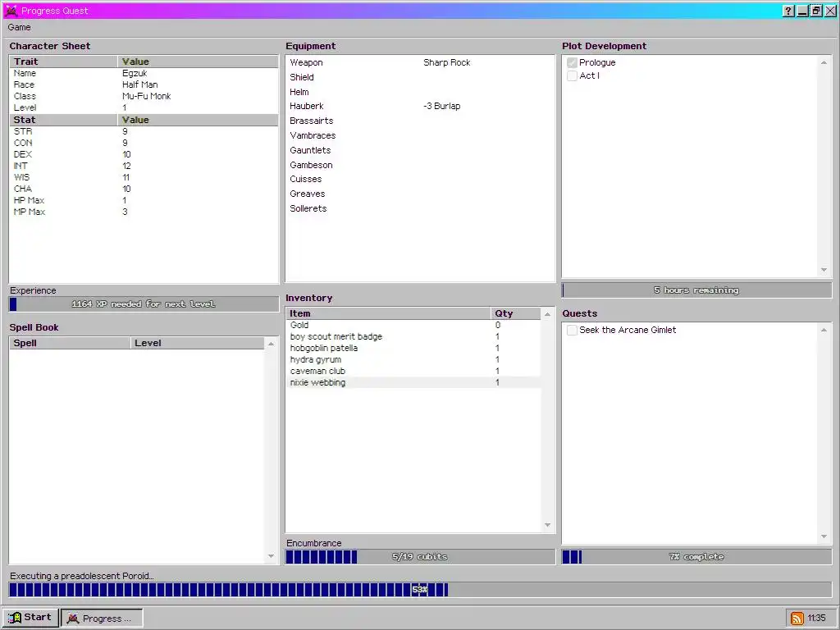Click Inventory scroll up arrow

pyautogui.click(x=547, y=314)
